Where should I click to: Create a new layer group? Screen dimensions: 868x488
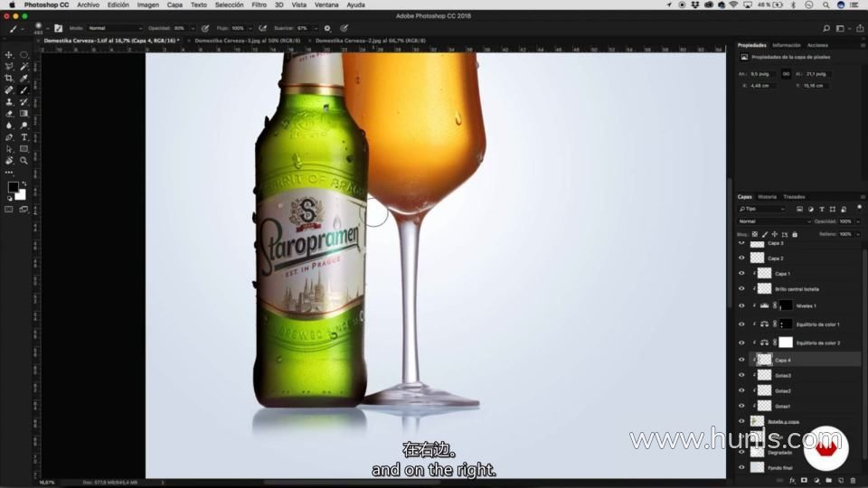(828, 480)
